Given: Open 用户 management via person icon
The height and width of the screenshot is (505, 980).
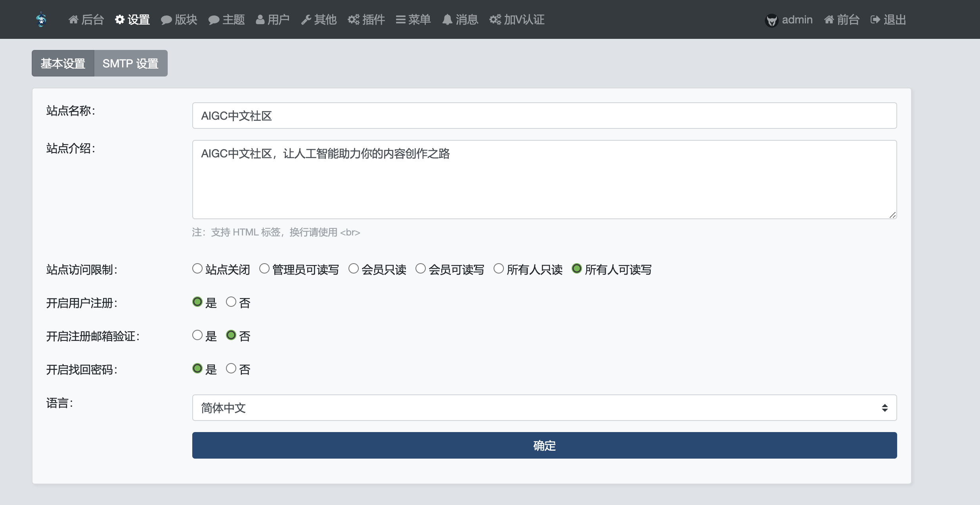Looking at the screenshot, I should (260, 19).
